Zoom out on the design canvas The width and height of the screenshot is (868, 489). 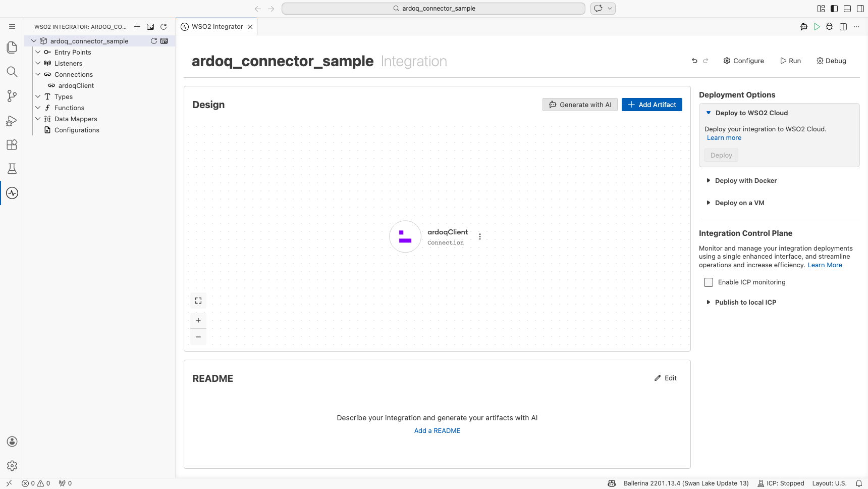pos(198,337)
